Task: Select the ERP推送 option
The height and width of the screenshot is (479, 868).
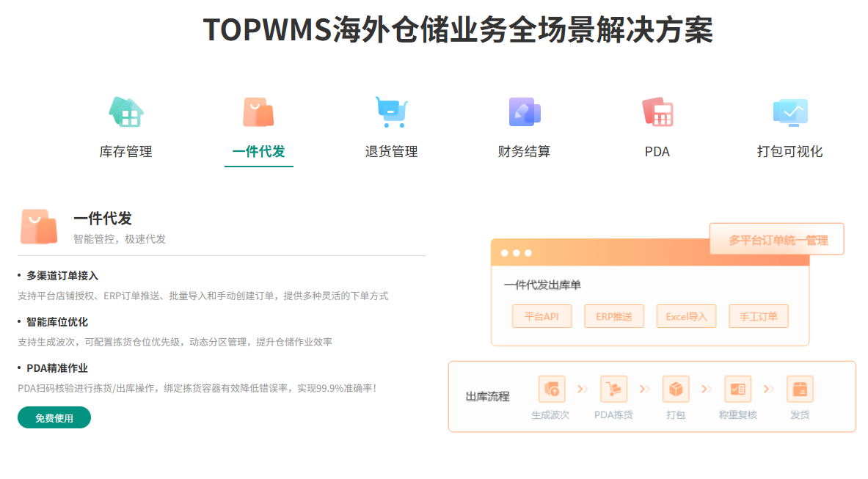Action: (x=613, y=317)
